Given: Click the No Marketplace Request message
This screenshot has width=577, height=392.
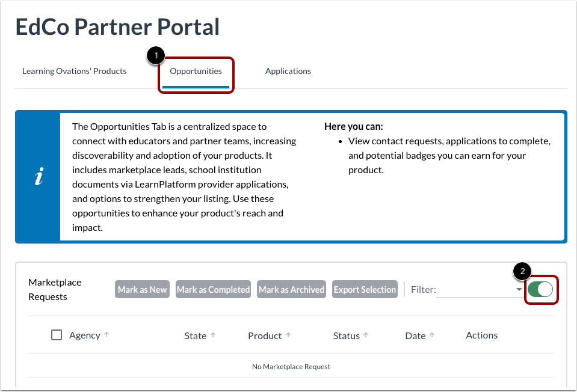Looking at the screenshot, I should pyautogui.click(x=291, y=367).
